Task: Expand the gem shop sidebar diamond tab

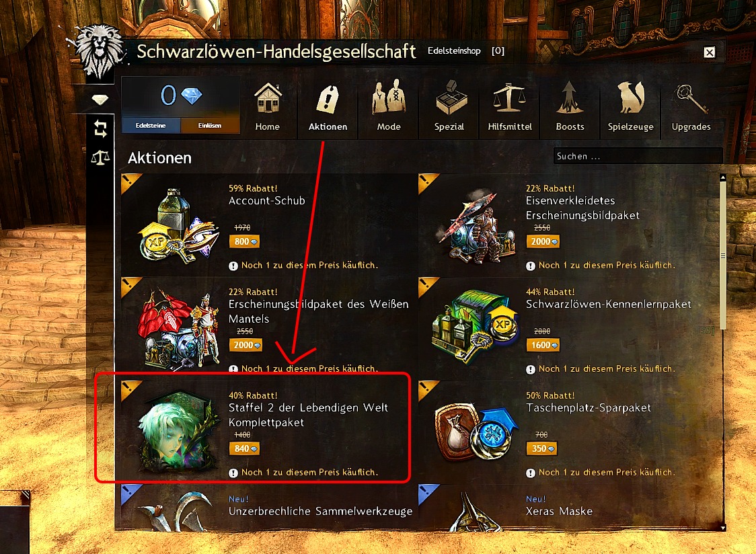Action: tap(100, 100)
